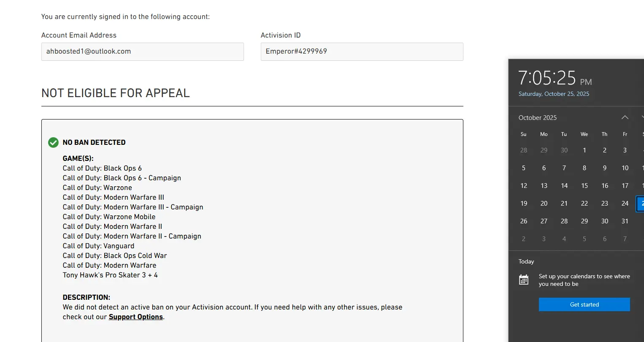Screen dimensions: 644x342
Task: Open the Support Options link
Action: click(x=135, y=317)
